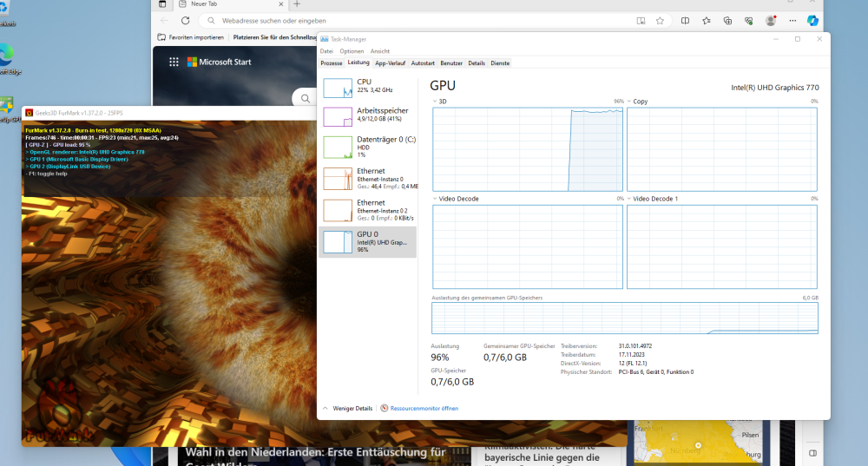Open Microsoft Edge desktop shortcut

[8, 60]
